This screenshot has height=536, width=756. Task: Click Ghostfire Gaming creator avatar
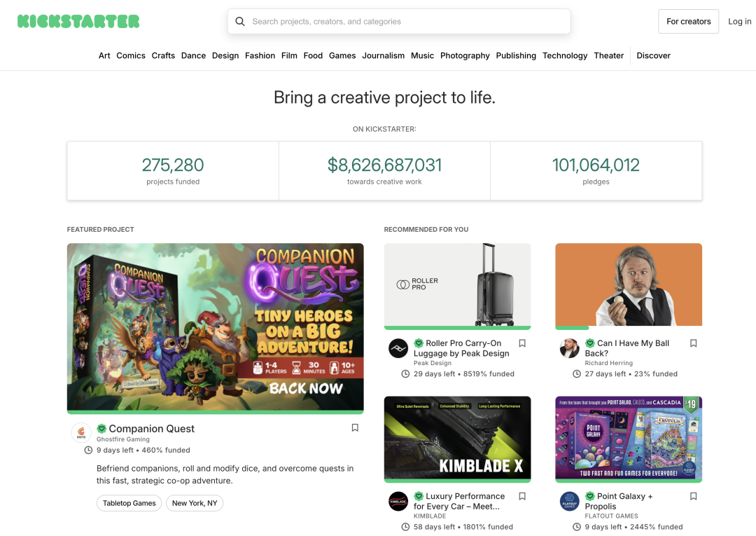pos(82,432)
